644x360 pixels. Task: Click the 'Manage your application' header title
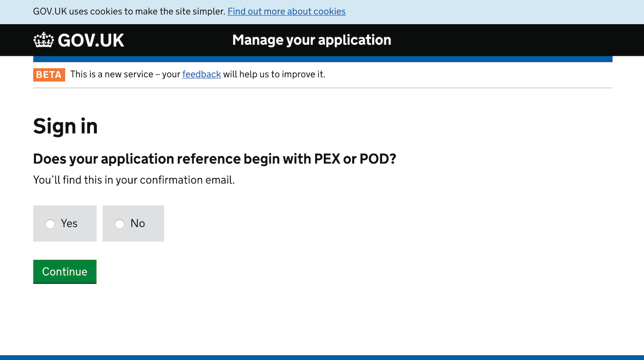[x=311, y=40]
